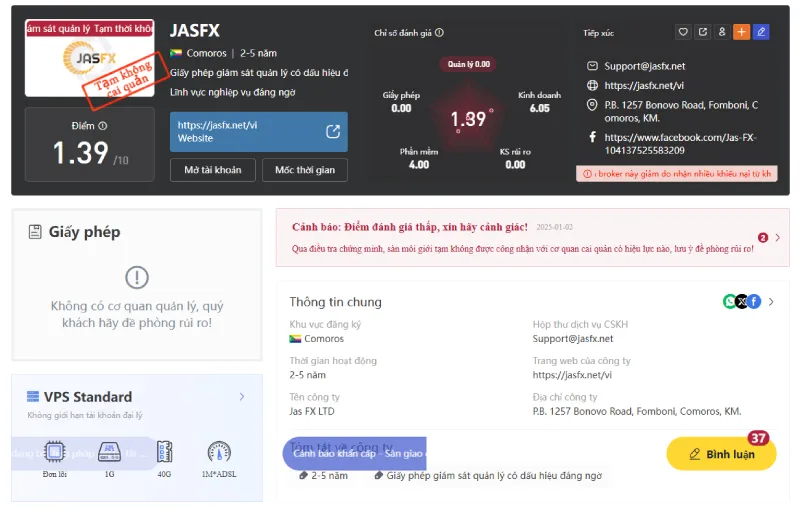Click the Không giới hạn tài khoản đại lý subtitle

(85, 415)
